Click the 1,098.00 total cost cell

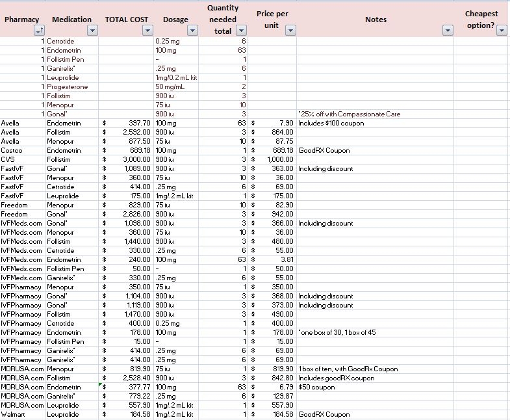[126, 224]
